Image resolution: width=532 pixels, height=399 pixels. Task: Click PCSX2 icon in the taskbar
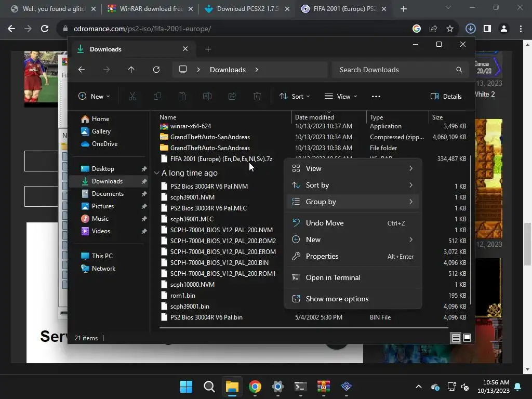(x=346, y=387)
